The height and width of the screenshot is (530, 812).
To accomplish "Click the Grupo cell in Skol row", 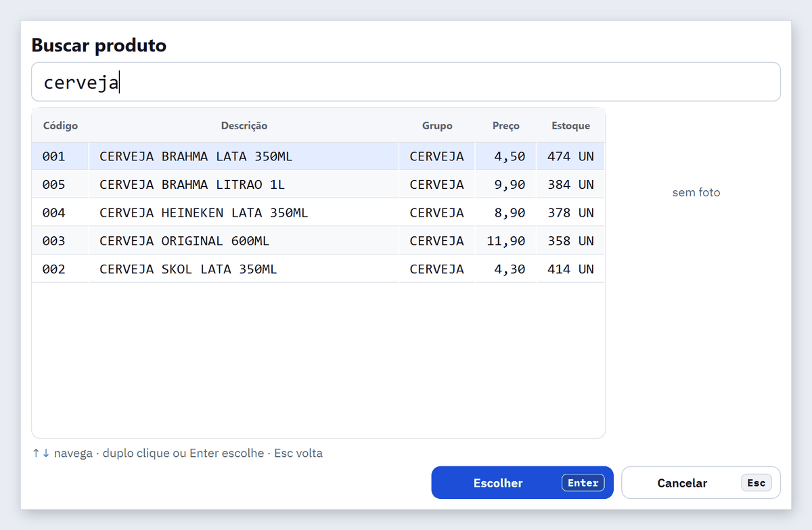I will tap(437, 269).
